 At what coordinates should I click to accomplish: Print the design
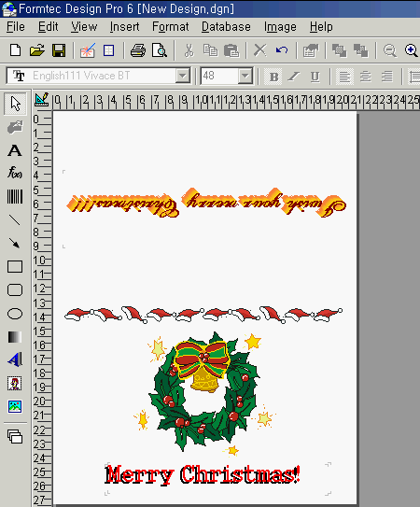(138, 50)
